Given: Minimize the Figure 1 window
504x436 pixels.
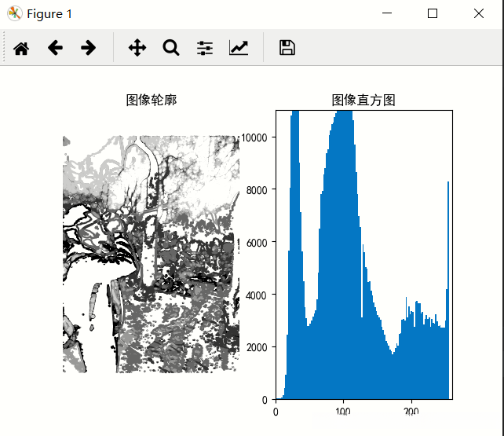Looking at the screenshot, I should (x=387, y=13).
